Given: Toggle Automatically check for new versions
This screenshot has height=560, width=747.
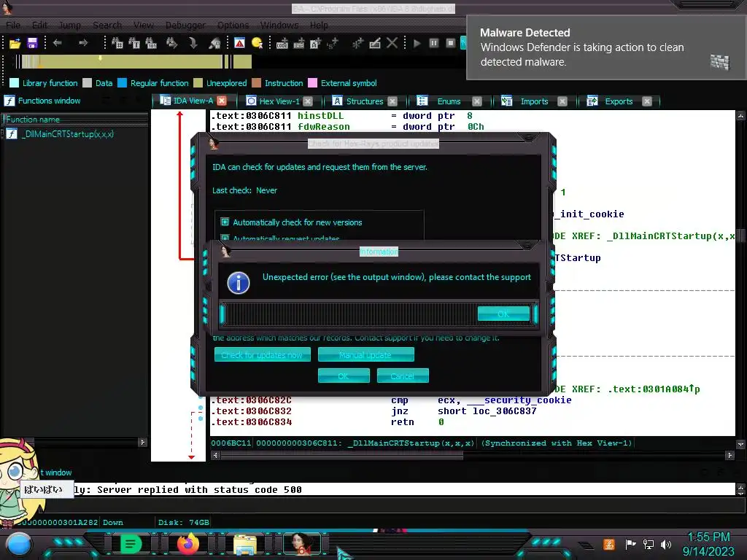Looking at the screenshot, I should coord(225,222).
